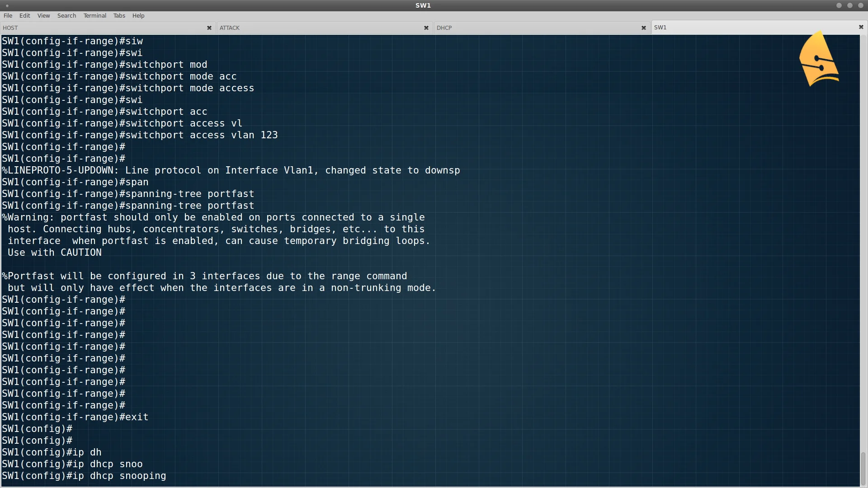The height and width of the screenshot is (488, 868).
Task: Click the '%LINEPROTO-5-UPDOWN' log message
Action: (231, 170)
